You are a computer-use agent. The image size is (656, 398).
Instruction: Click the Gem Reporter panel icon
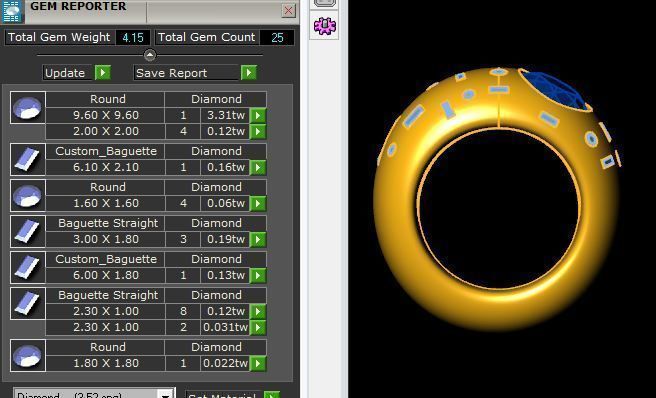(12, 11)
